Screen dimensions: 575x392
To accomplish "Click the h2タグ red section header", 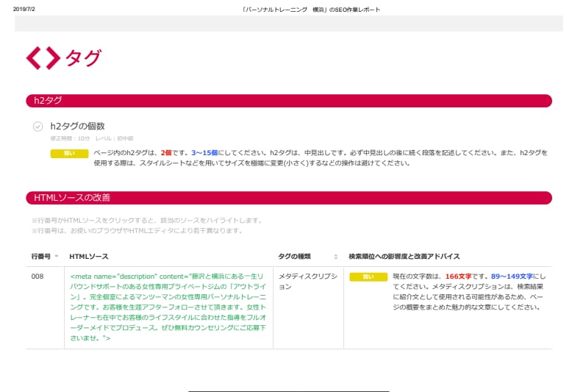I will pos(288,101).
